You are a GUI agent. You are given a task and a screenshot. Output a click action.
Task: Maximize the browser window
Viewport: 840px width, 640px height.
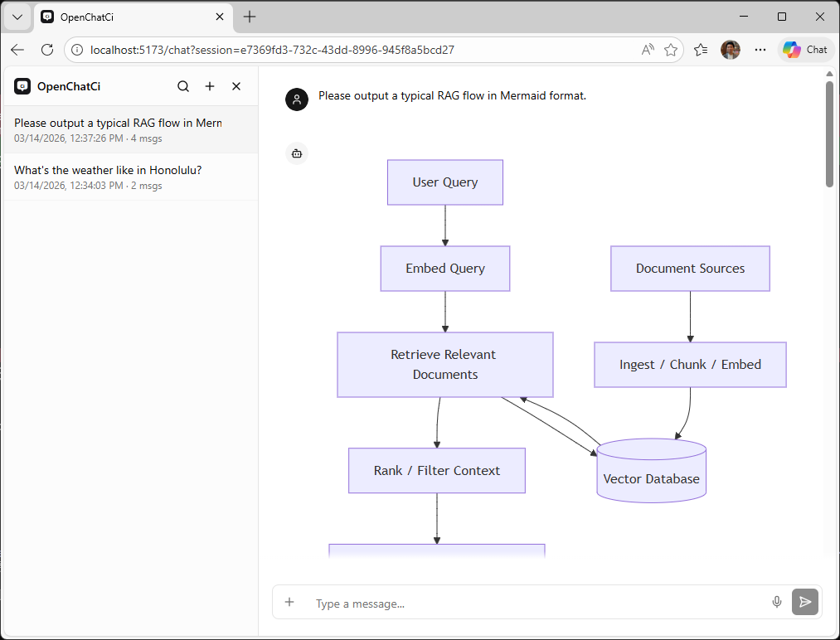(x=782, y=17)
